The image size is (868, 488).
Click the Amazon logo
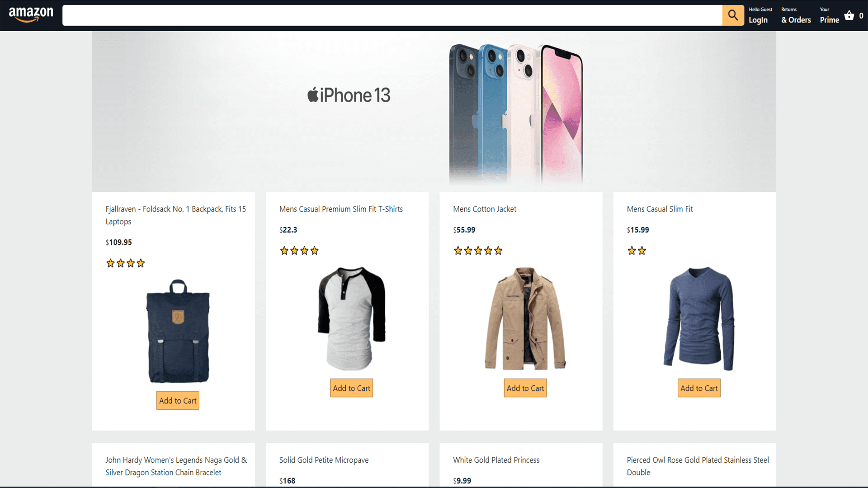[31, 14]
